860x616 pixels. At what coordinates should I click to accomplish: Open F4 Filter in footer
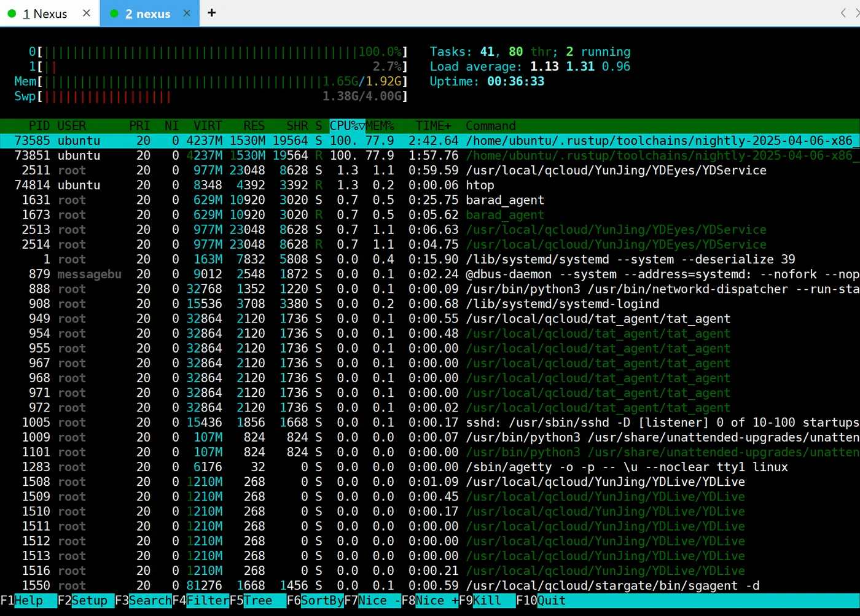tap(201, 601)
